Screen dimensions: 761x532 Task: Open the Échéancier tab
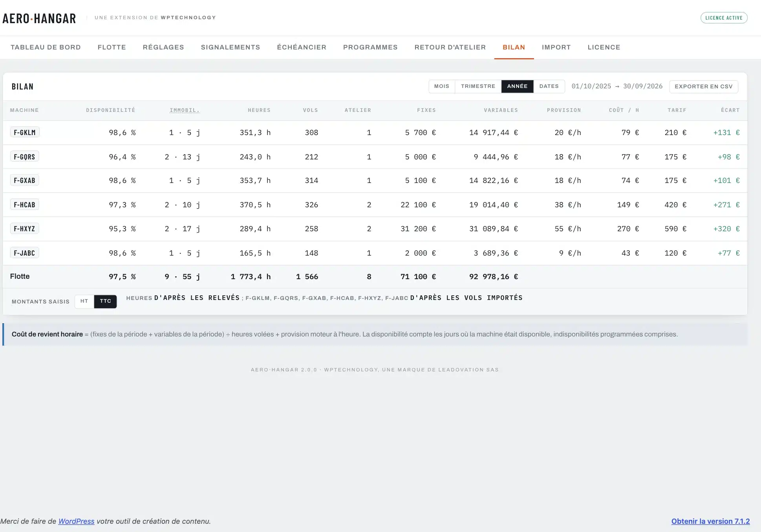click(x=302, y=47)
